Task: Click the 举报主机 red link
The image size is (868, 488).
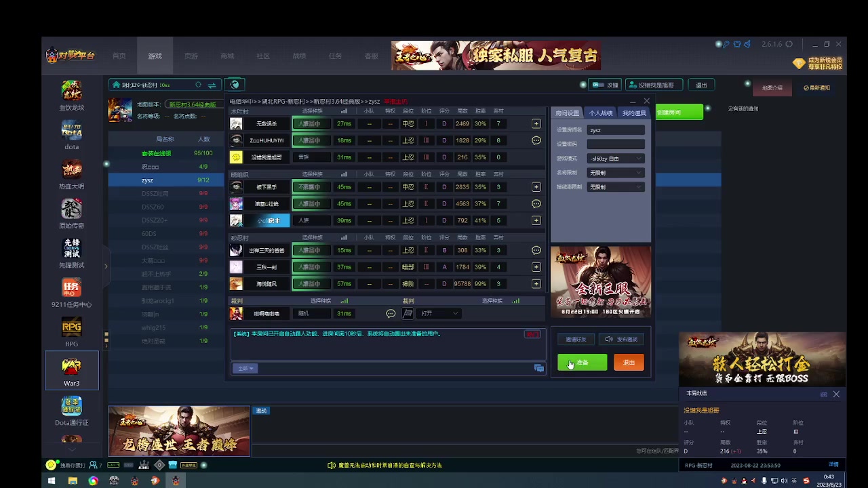Action: [396, 102]
